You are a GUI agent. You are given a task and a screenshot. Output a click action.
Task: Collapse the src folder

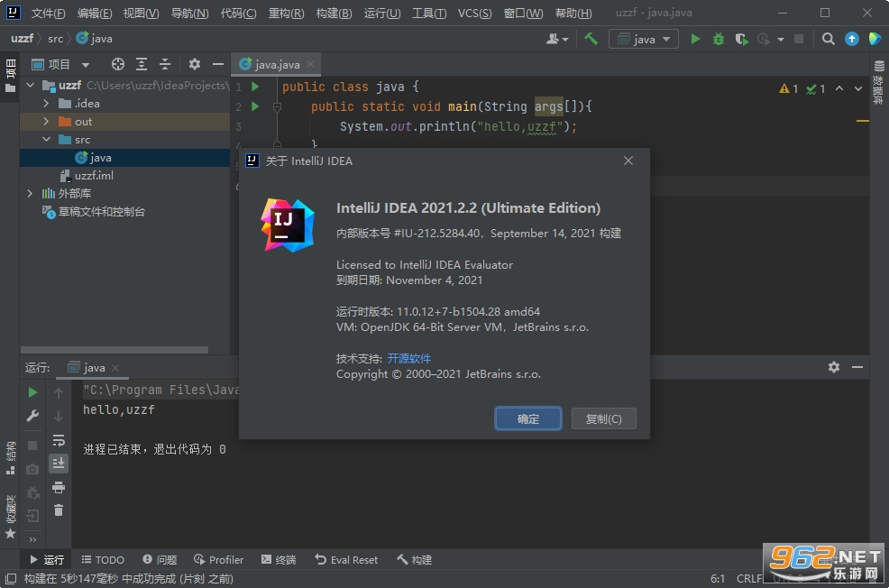click(46, 140)
